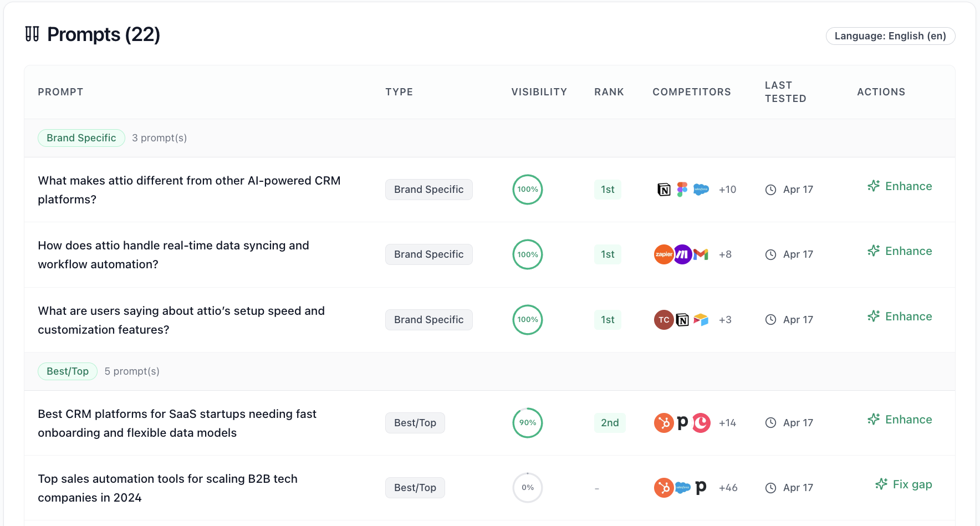
Task: Click Figma icon in the AI-powered CRM row
Action: tap(682, 190)
